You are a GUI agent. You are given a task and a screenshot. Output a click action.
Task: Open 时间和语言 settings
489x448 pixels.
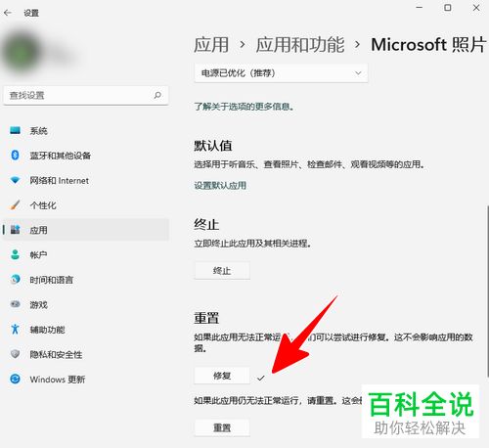86,280
